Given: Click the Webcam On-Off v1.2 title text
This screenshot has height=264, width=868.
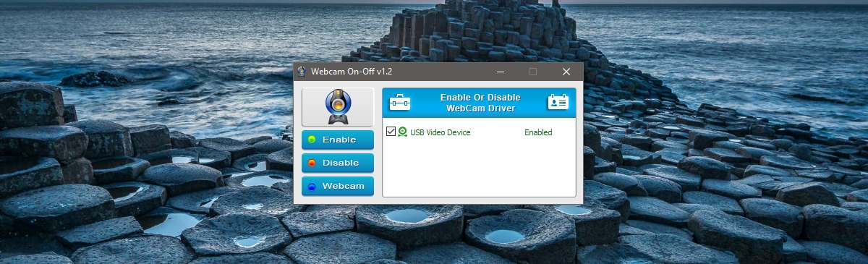Looking at the screenshot, I should point(352,72).
